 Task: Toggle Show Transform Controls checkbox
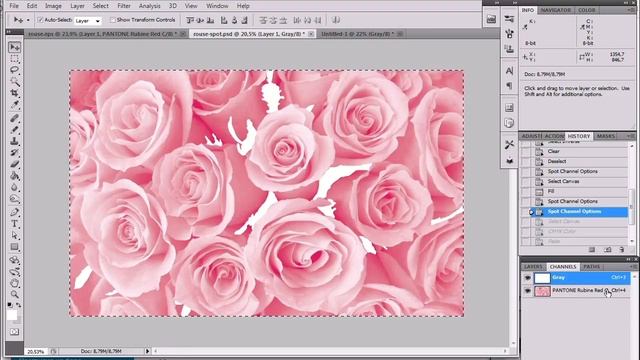coord(113,20)
